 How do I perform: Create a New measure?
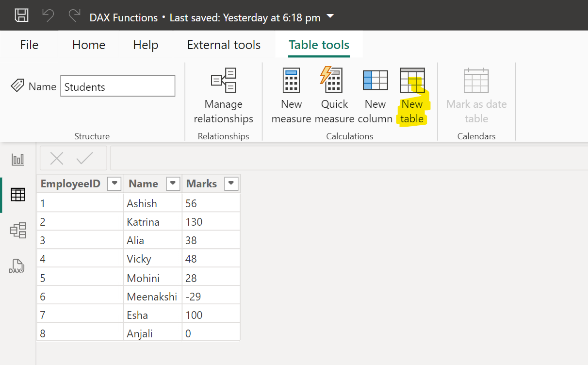[x=291, y=95]
